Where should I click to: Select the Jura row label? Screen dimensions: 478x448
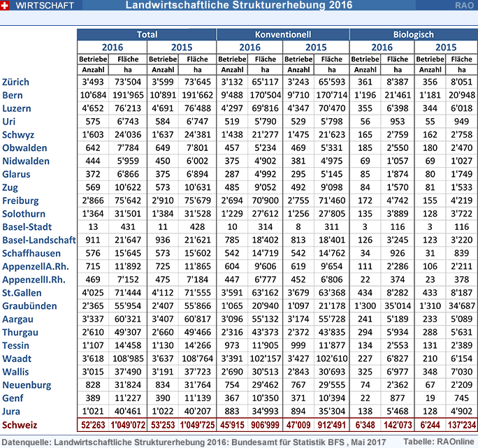[x=12, y=412]
